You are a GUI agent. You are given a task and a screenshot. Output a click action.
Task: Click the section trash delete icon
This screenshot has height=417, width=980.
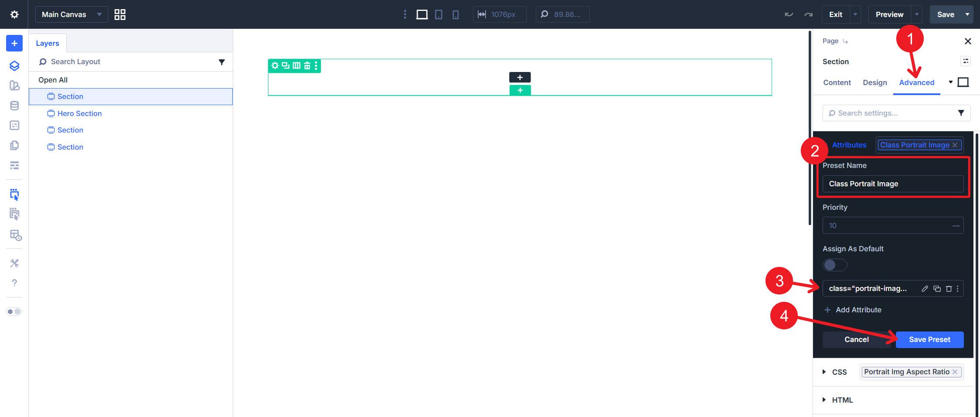coord(307,66)
